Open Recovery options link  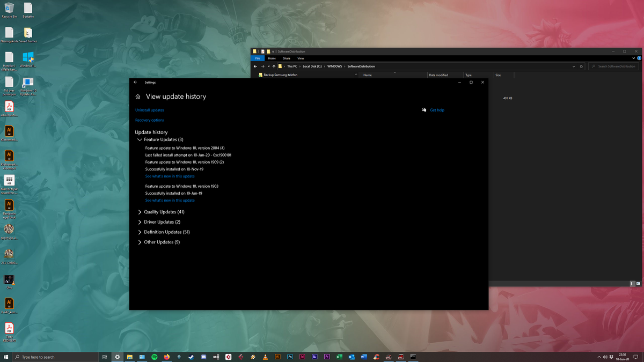point(150,120)
